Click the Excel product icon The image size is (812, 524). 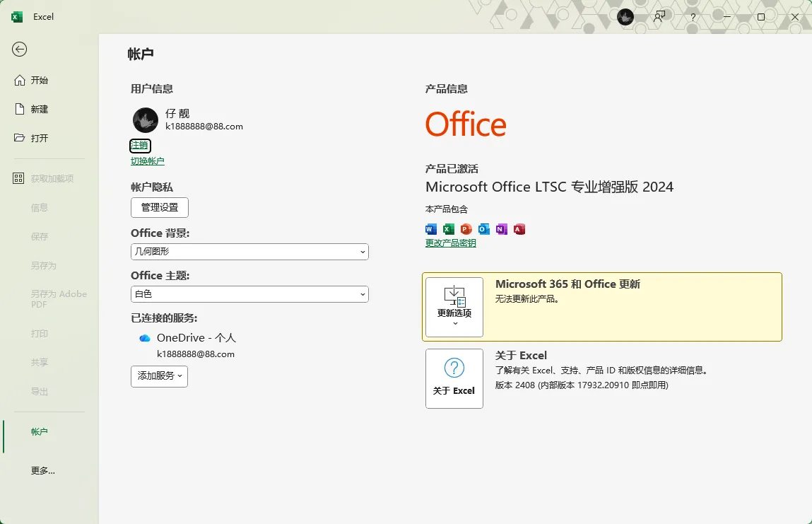click(x=449, y=229)
